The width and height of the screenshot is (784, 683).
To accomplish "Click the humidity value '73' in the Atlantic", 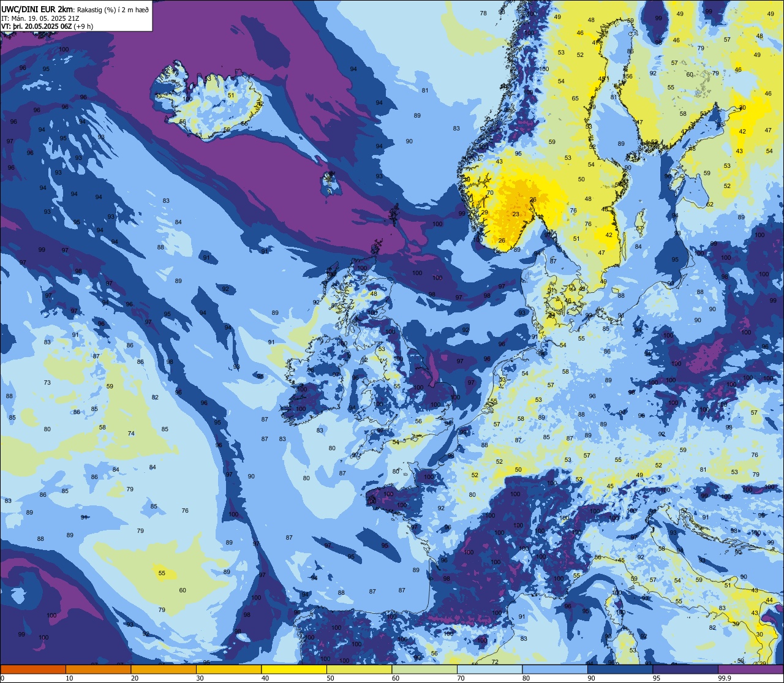I will [47, 382].
